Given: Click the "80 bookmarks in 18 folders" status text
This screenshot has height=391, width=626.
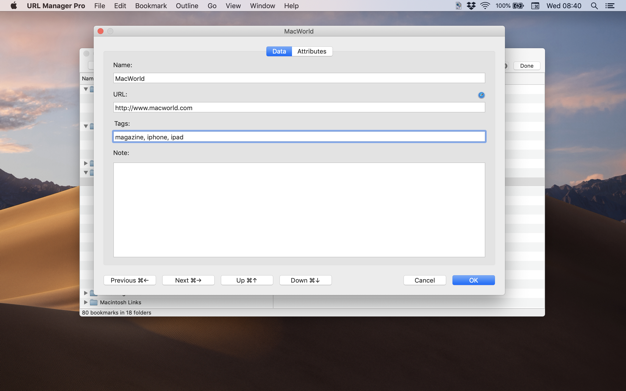Looking at the screenshot, I should pos(117,313).
